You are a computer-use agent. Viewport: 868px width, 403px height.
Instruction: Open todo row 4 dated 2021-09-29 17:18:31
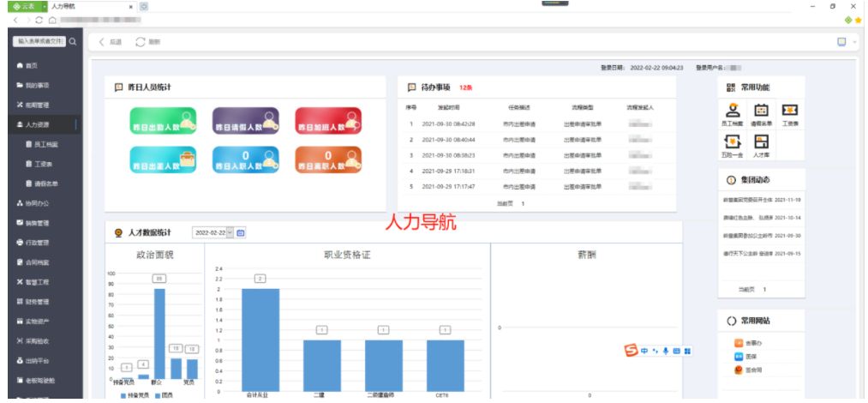pos(537,171)
